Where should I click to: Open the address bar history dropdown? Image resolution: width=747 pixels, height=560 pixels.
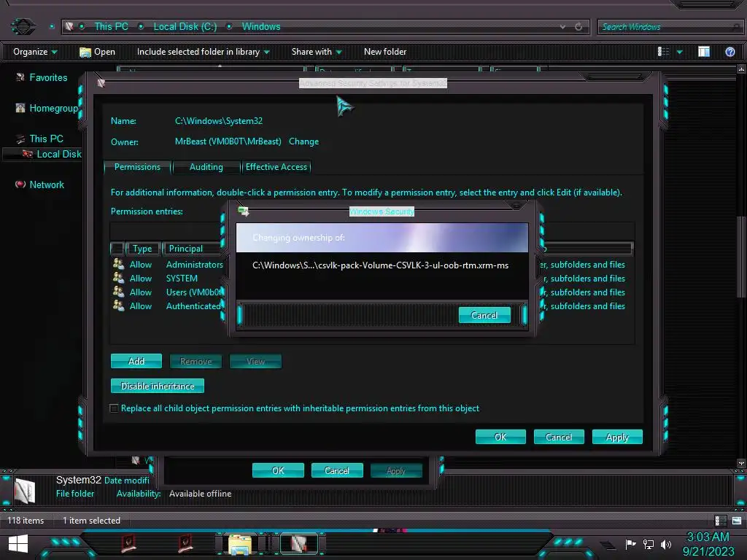pos(562,27)
